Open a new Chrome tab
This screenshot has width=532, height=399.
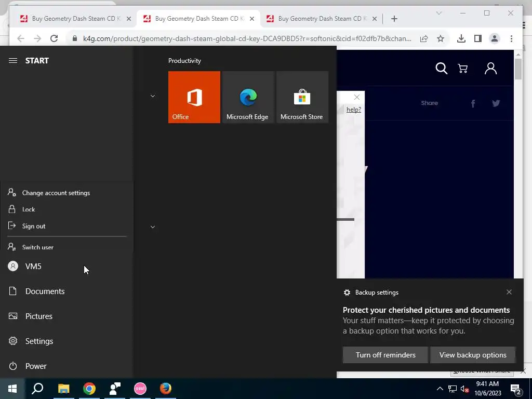394,19
